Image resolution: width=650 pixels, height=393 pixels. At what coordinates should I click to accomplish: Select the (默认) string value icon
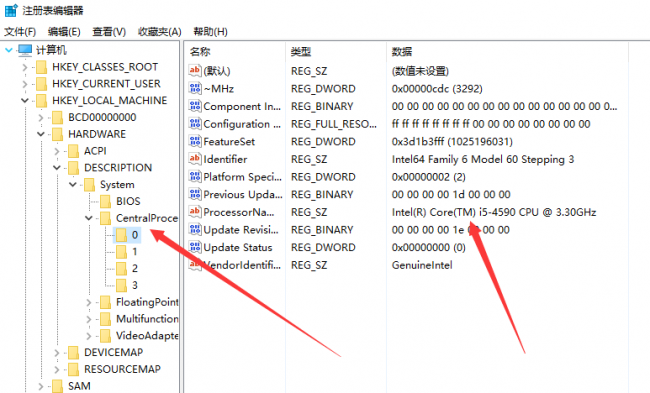pyautogui.click(x=195, y=70)
